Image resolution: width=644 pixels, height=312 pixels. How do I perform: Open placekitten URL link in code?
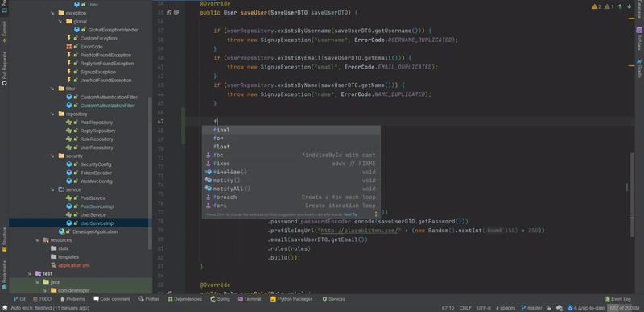[x=360, y=231]
